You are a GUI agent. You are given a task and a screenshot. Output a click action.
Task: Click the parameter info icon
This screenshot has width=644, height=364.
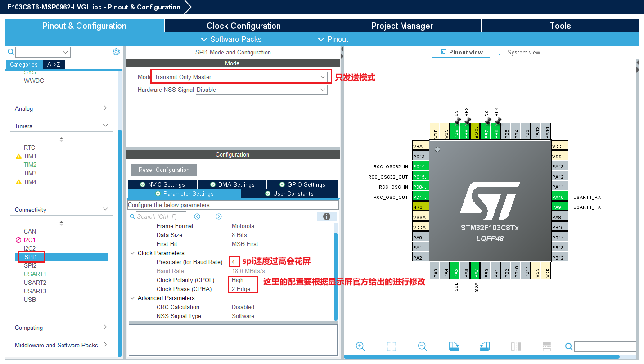327,216
